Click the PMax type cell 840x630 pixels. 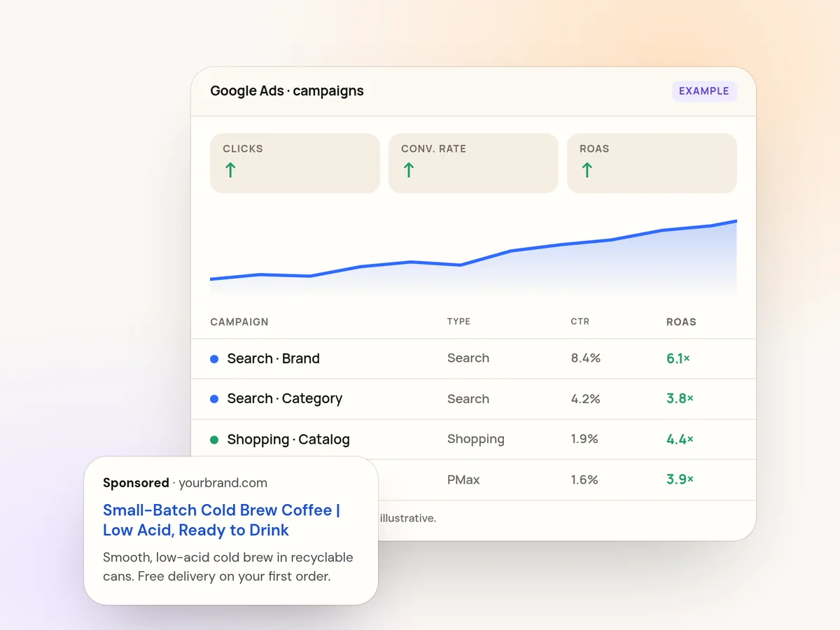463,479
